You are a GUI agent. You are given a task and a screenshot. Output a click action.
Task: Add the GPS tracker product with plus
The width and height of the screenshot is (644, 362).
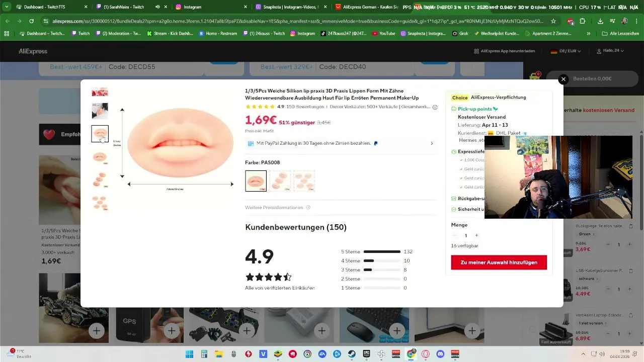pos(172,331)
